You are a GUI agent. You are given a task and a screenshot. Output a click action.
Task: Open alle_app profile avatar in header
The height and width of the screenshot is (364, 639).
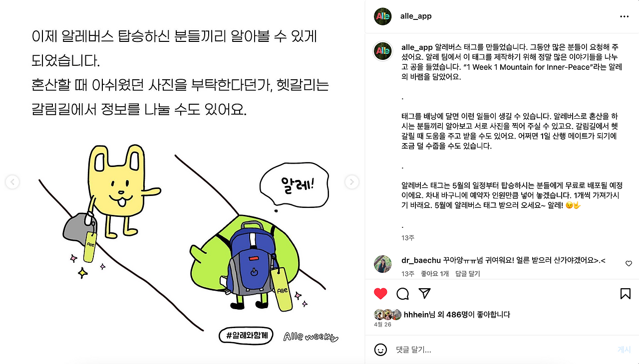383,16
